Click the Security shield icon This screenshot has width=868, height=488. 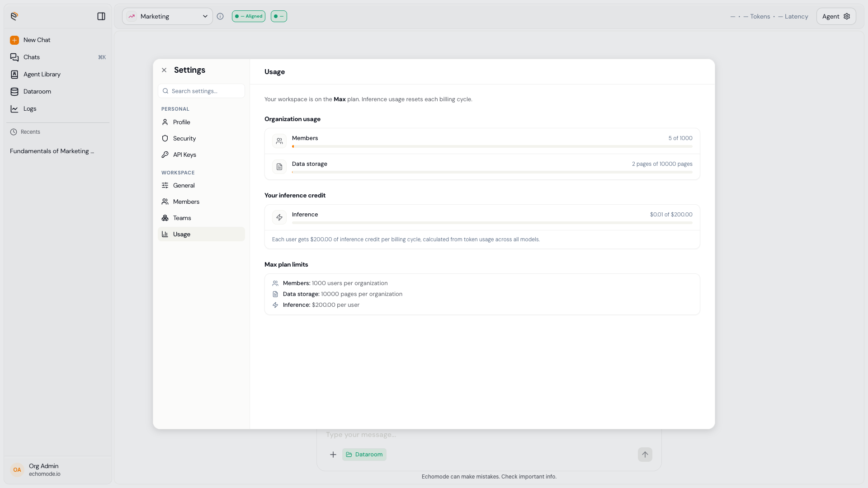(165, 139)
